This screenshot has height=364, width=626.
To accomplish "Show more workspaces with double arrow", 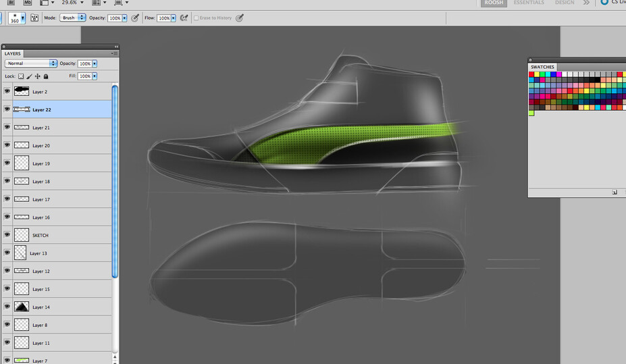I will [x=586, y=3].
